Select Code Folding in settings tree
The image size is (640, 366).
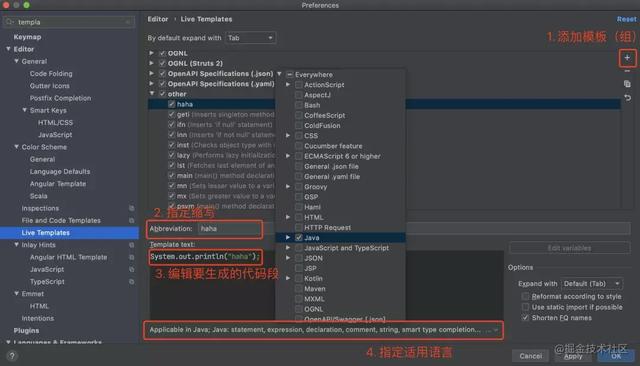(x=51, y=73)
